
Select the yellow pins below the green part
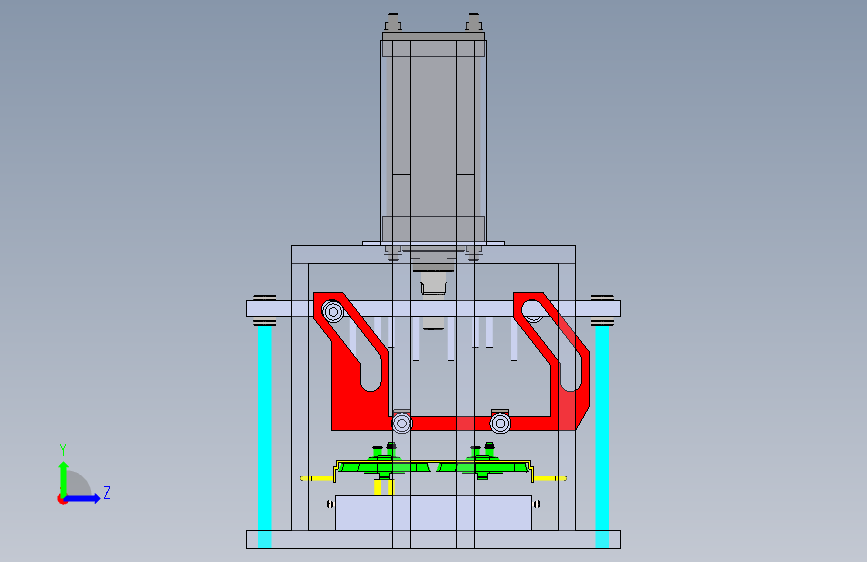pos(383,487)
